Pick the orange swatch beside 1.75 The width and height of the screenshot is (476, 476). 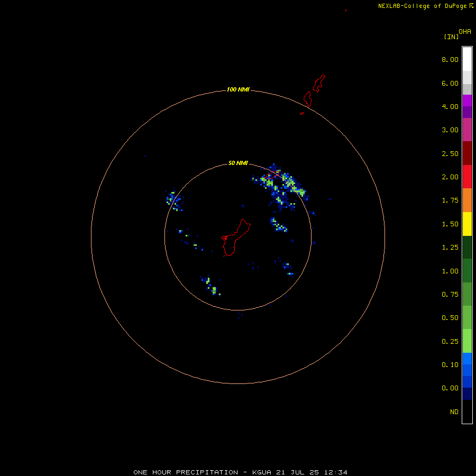467,200
